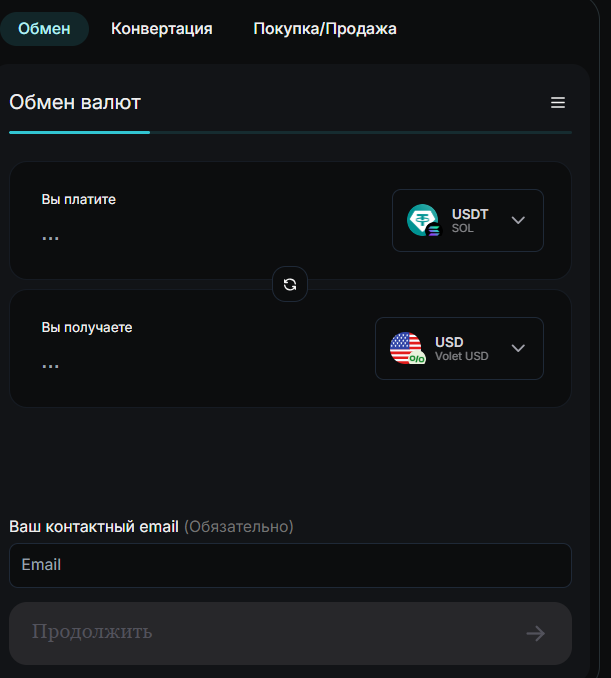
Task: Open the hamburger menu icon
Action: pyautogui.click(x=558, y=102)
